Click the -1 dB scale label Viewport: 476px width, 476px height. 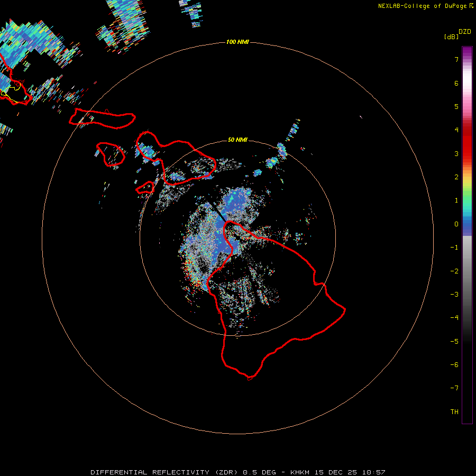point(454,248)
